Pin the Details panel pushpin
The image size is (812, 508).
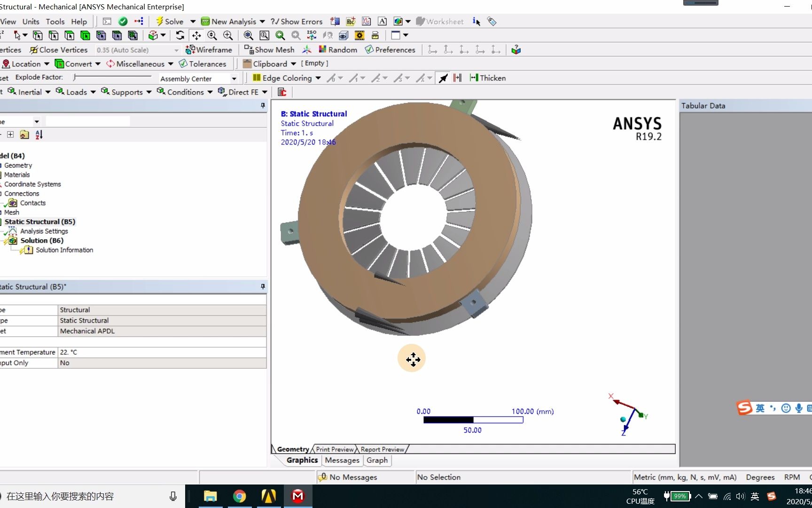(x=263, y=286)
